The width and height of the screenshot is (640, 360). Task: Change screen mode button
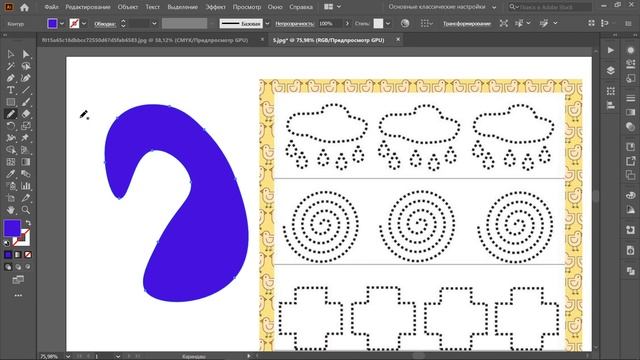pyautogui.click(x=18, y=280)
